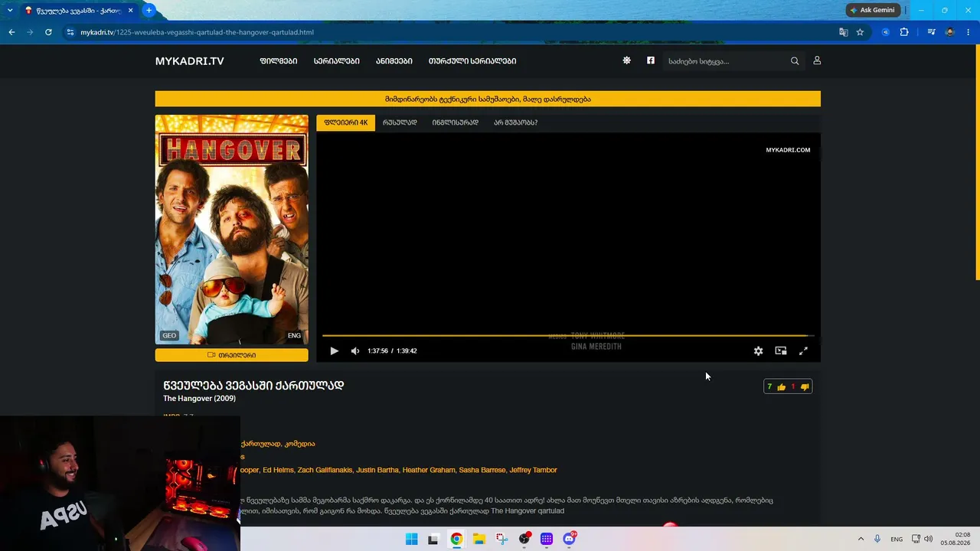
Task: Click the video progress bar
Action: pos(568,335)
